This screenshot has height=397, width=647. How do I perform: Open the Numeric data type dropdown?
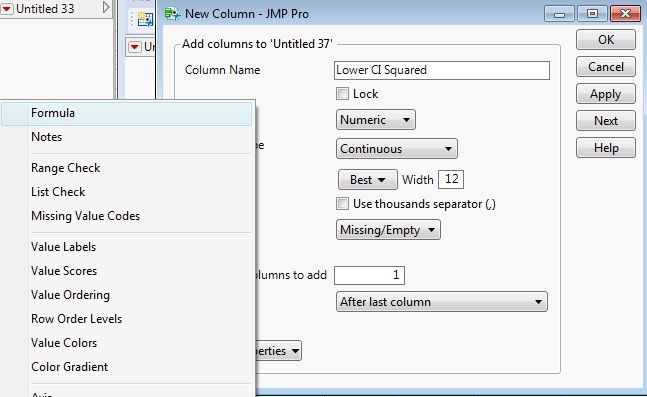[375, 120]
